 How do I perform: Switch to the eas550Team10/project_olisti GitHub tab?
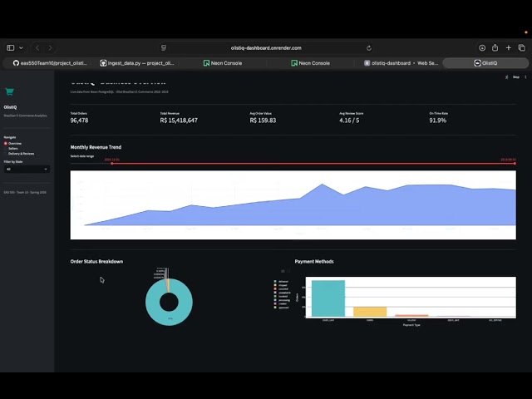point(50,63)
